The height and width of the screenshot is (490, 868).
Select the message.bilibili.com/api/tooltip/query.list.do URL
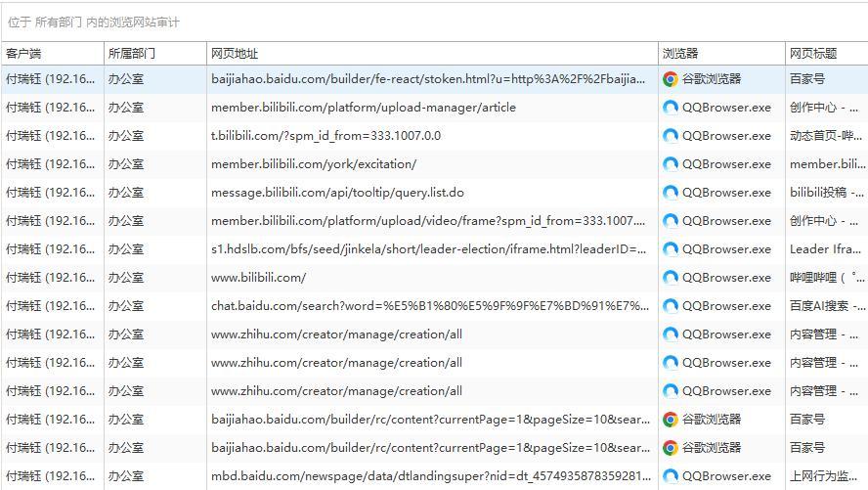[x=337, y=193]
